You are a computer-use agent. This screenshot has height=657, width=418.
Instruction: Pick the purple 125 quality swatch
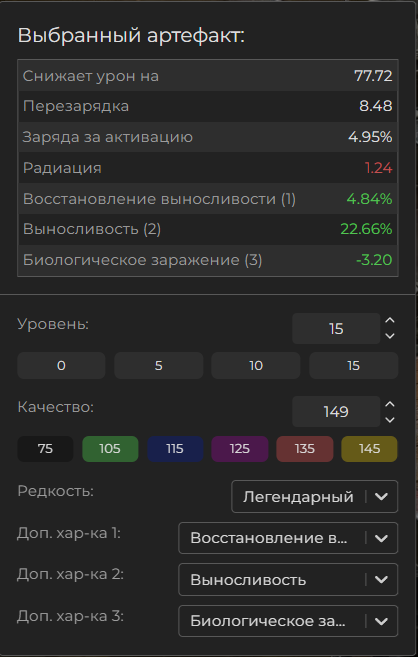pyautogui.click(x=240, y=449)
